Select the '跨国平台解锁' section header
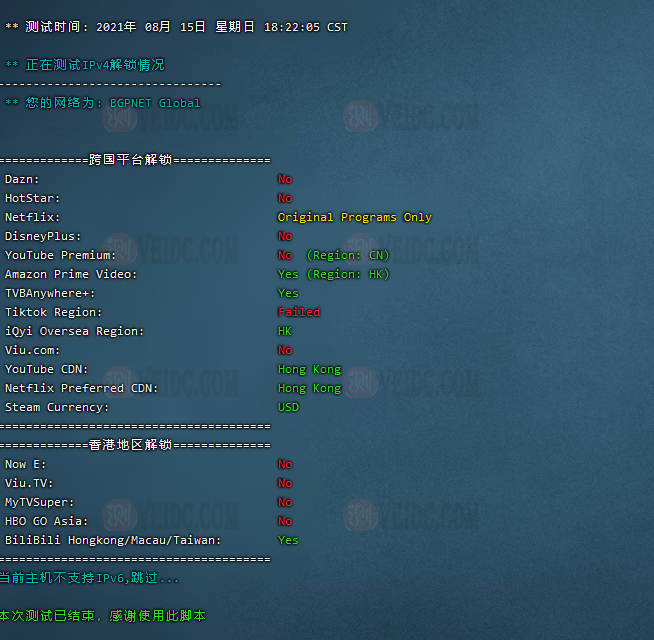This screenshot has width=654, height=640. [130, 160]
